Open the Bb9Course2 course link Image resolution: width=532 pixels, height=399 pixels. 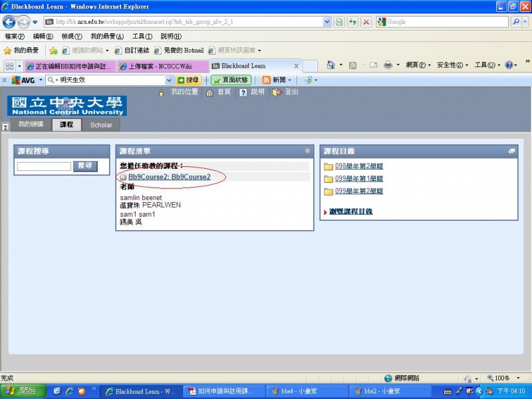click(x=169, y=177)
